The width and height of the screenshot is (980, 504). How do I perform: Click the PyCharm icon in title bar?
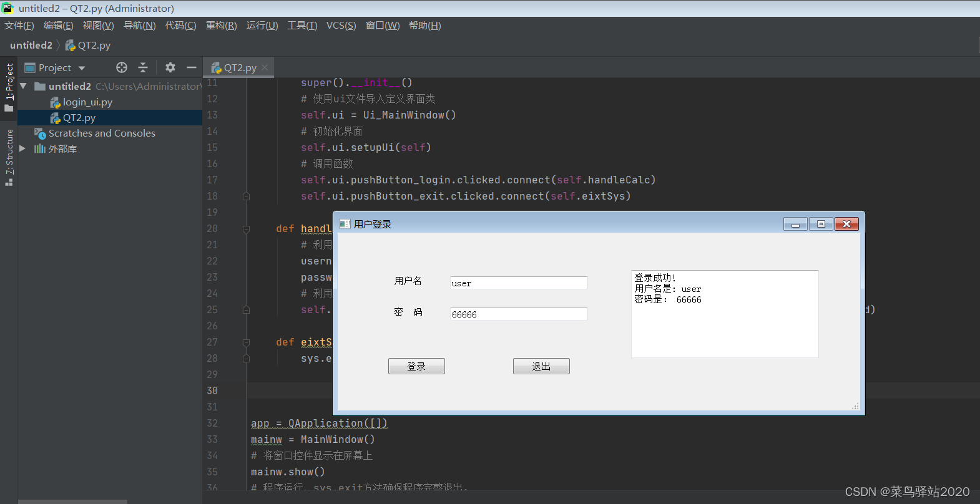[7, 8]
